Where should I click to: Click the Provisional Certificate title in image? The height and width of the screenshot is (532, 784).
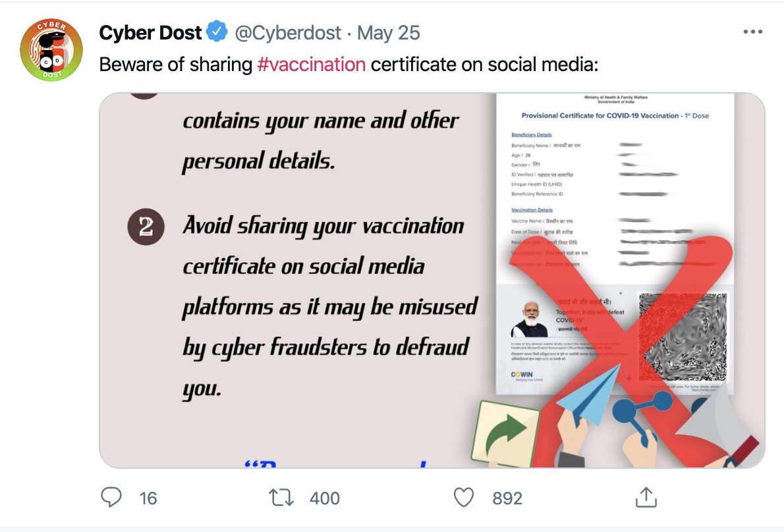pos(615,116)
